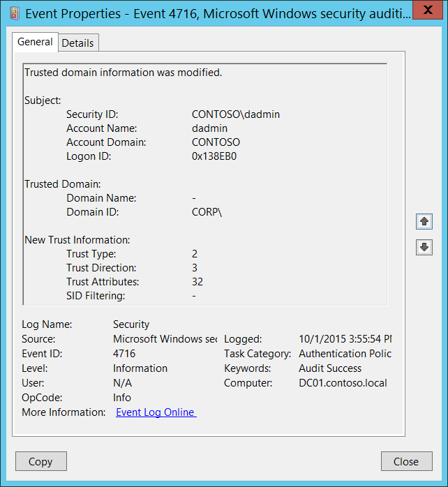
Task: Select the General tab
Action: pos(35,42)
